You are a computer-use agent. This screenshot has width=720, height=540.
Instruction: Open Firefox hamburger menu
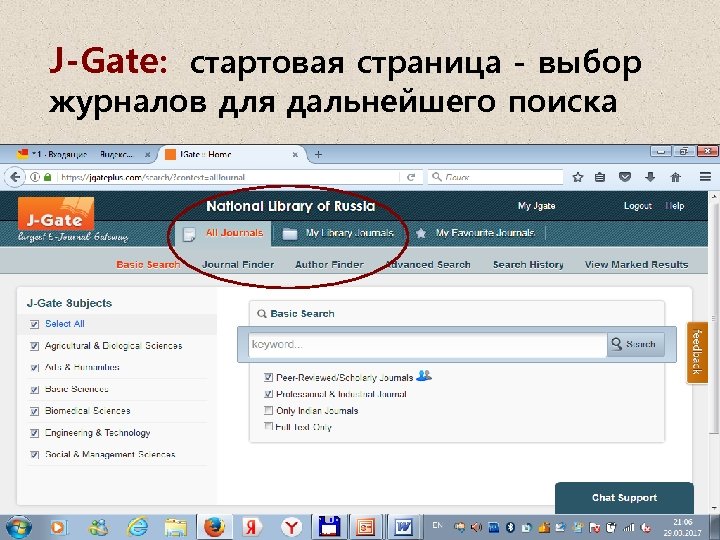(x=705, y=177)
